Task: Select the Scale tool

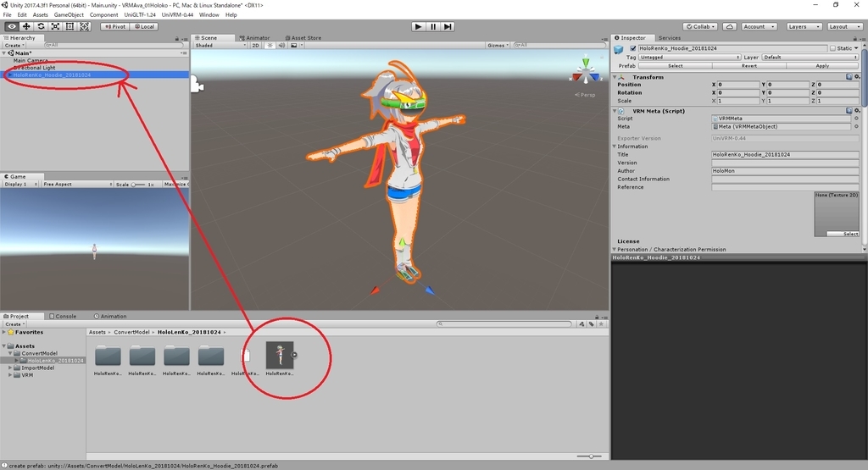Action: click(55, 26)
